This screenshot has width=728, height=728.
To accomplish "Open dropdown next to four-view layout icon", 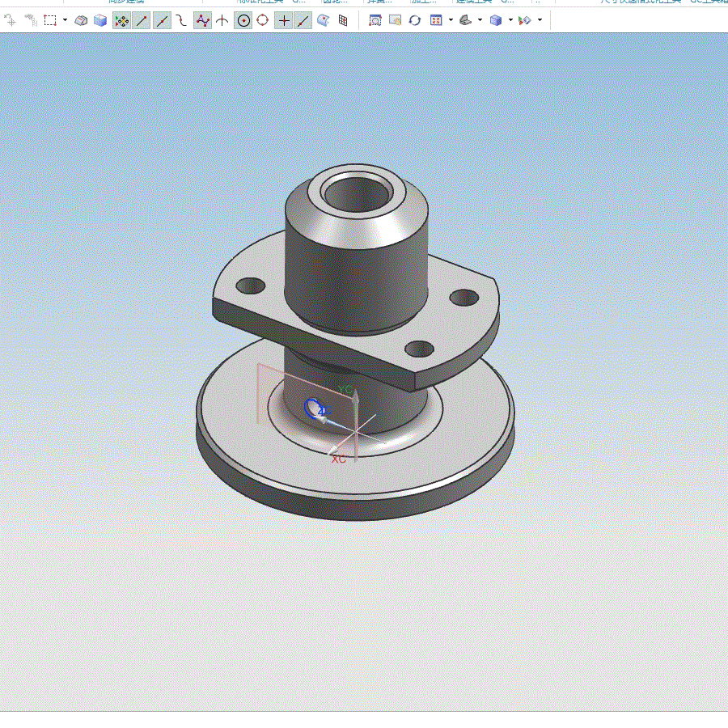I will coord(451,20).
